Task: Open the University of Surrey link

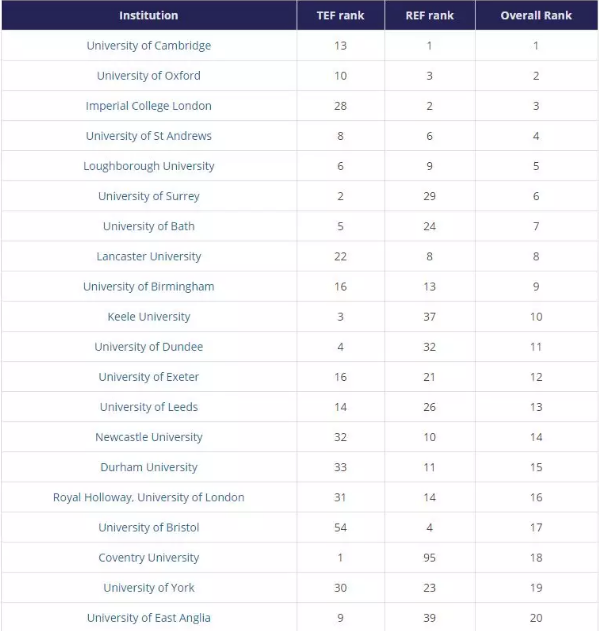Action: [x=149, y=196]
